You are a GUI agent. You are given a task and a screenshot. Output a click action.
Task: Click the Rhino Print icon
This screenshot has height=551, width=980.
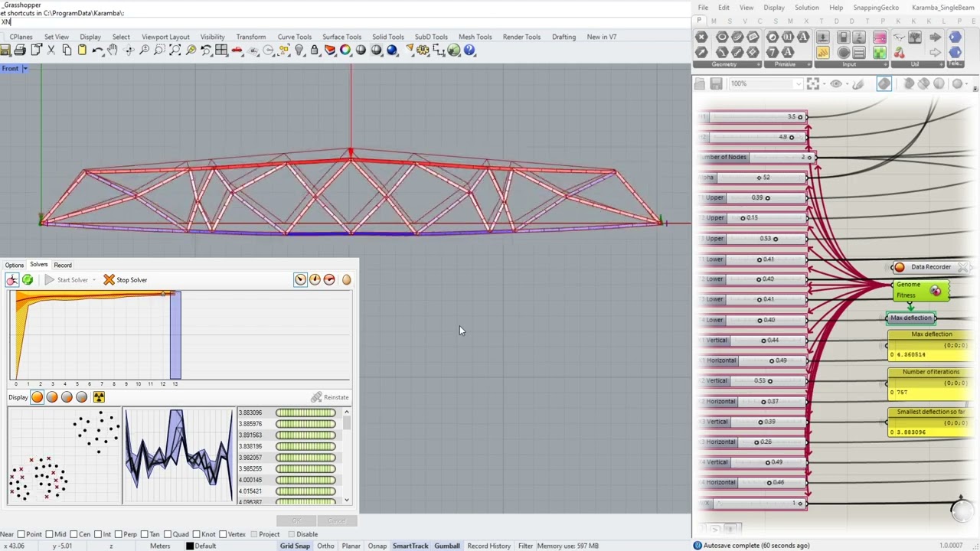[x=20, y=51]
